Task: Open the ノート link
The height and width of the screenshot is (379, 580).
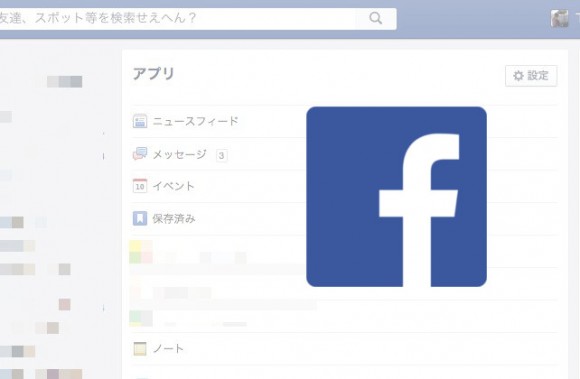Action: tap(168, 349)
